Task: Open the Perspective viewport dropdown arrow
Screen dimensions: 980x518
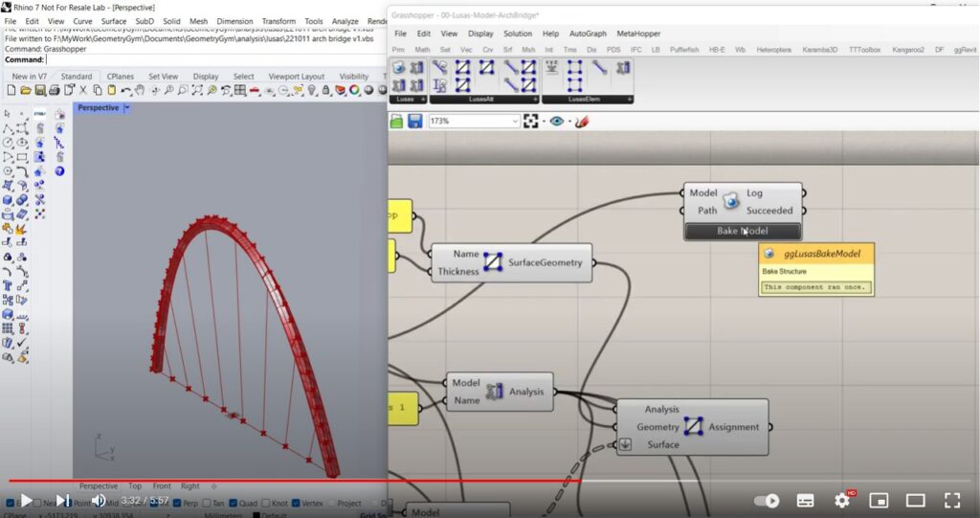Action: [127, 108]
